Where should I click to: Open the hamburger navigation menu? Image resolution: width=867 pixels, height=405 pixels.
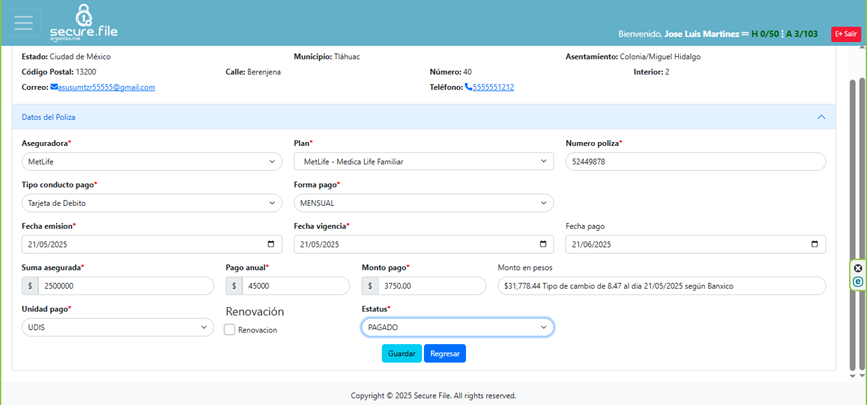coord(23,23)
